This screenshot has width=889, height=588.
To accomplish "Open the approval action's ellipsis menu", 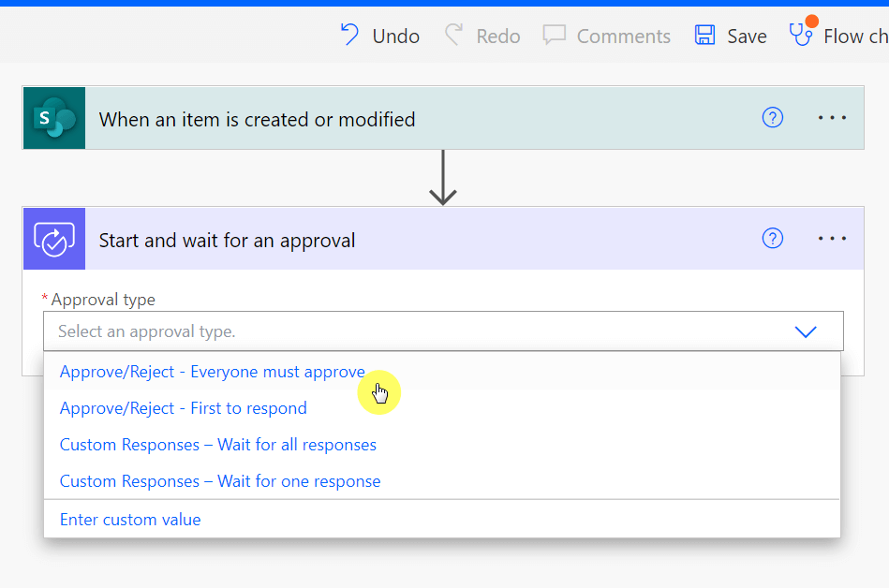I will (832, 239).
